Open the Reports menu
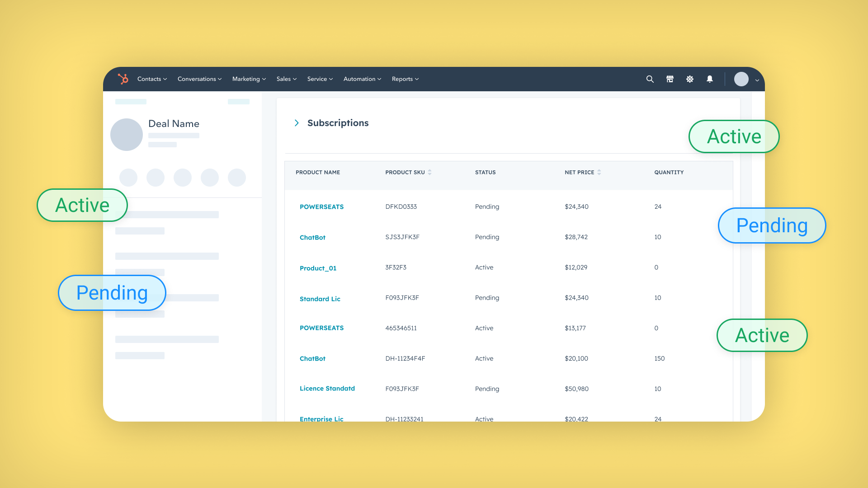This screenshot has width=868, height=488. (x=405, y=79)
